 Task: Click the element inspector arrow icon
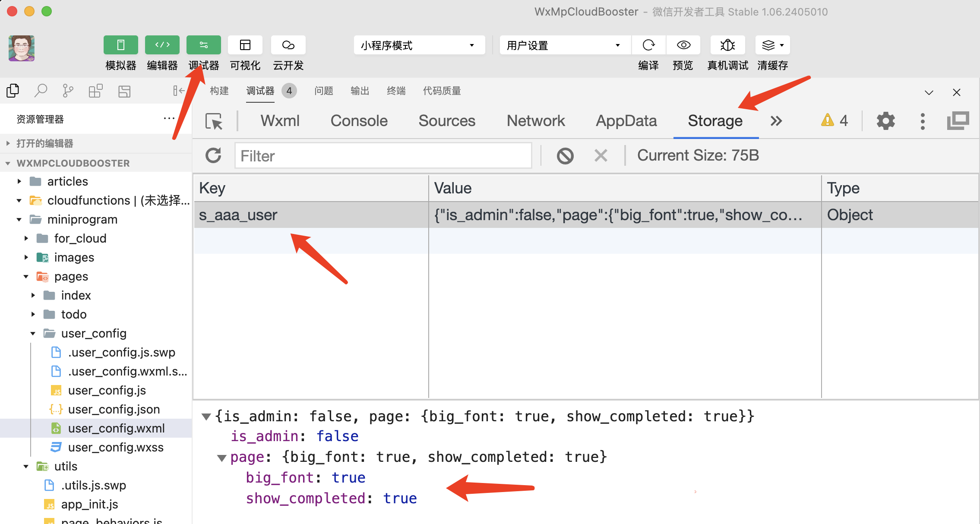pyautogui.click(x=214, y=121)
